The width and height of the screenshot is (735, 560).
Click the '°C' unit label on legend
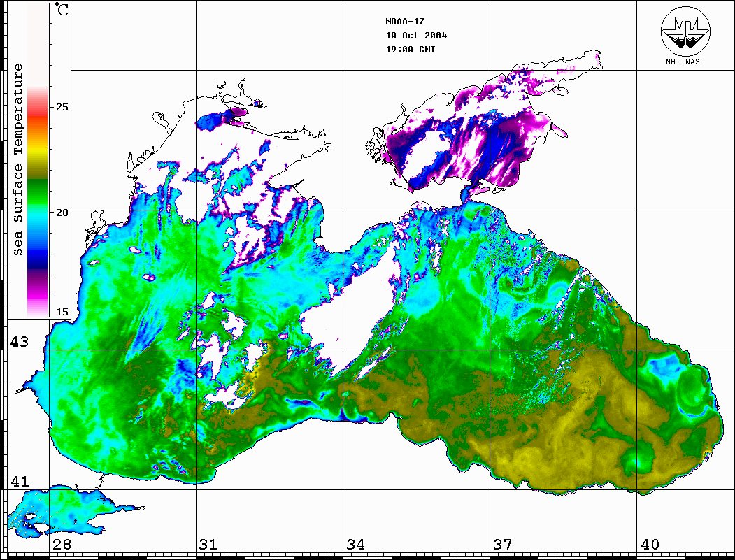click(61, 9)
